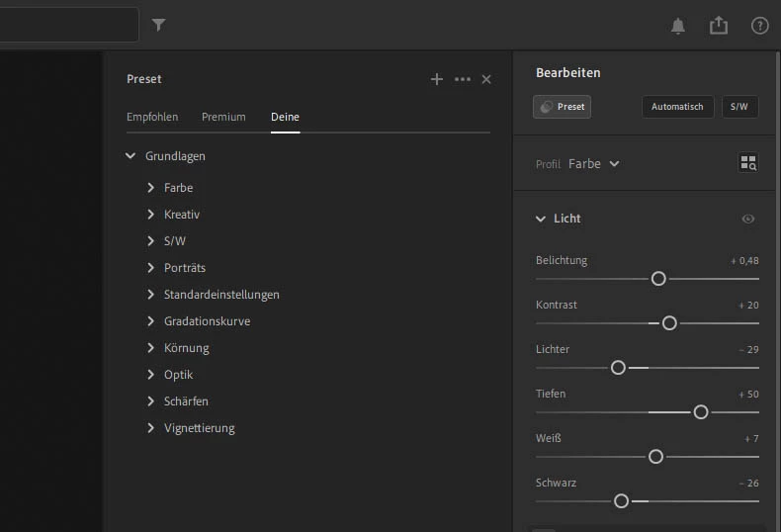Switch to the Empfohlen tab
Image resolution: width=781 pixels, height=532 pixels.
click(x=152, y=117)
